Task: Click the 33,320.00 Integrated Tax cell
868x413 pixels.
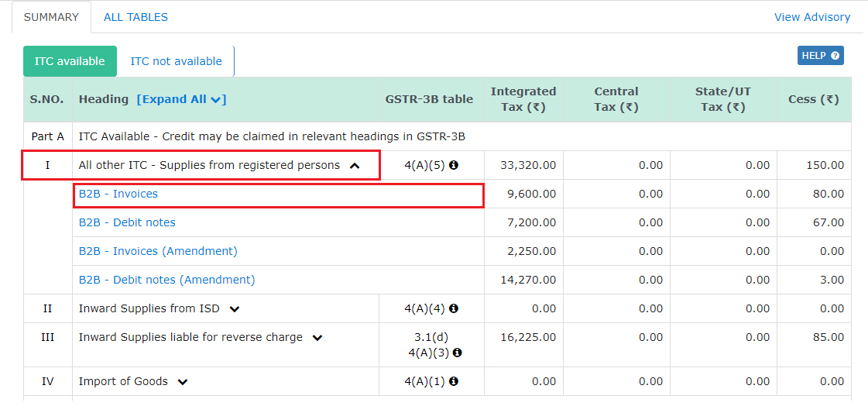Action: tap(528, 165)
